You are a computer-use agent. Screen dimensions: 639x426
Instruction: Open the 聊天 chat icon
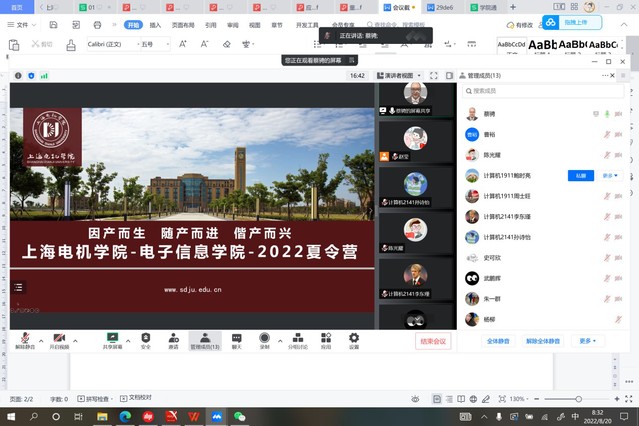[x=237, y=338]
